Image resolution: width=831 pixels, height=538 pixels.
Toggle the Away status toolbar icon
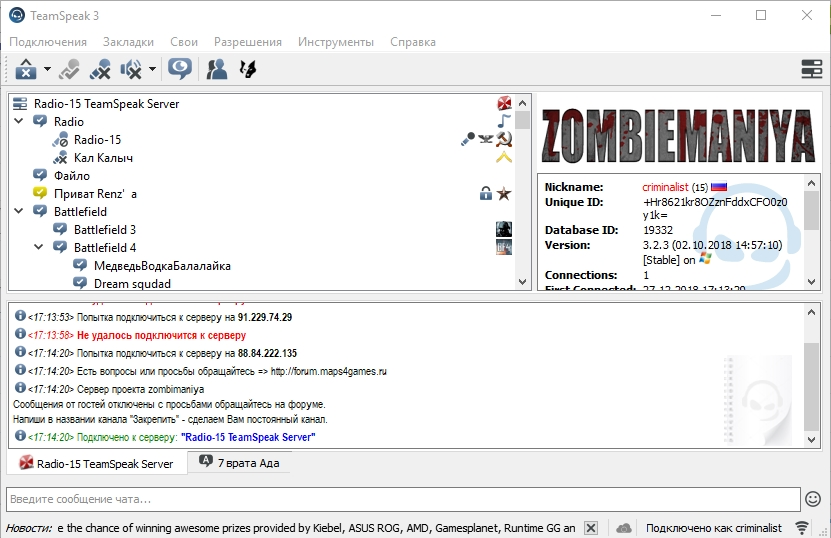click(x=69, y=69)
